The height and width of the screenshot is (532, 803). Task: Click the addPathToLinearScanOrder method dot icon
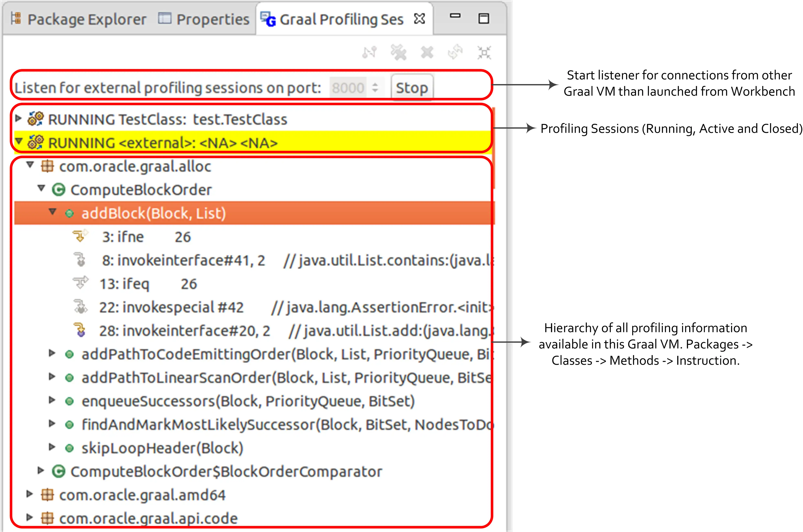click(x=69, y=378)
